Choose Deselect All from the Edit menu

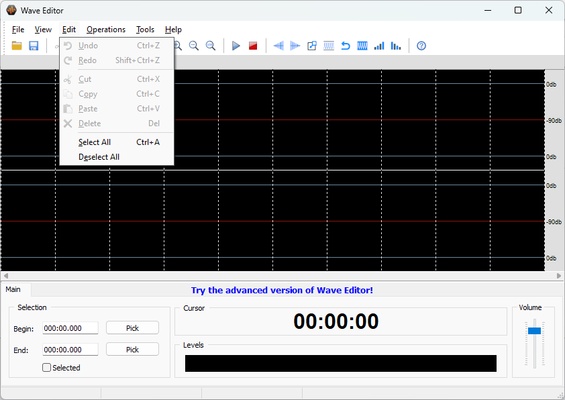tap(117, 157)
